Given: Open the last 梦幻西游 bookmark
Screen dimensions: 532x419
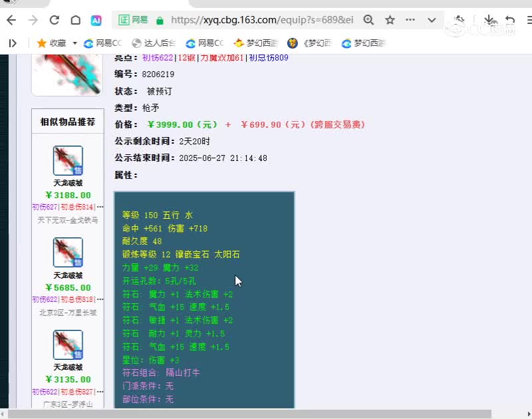Looking at the screenshot, I should [x=363, y=43].
